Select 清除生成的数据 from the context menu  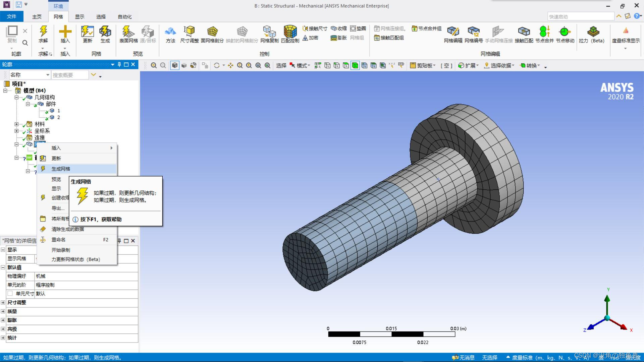click(x=67, y=229)
